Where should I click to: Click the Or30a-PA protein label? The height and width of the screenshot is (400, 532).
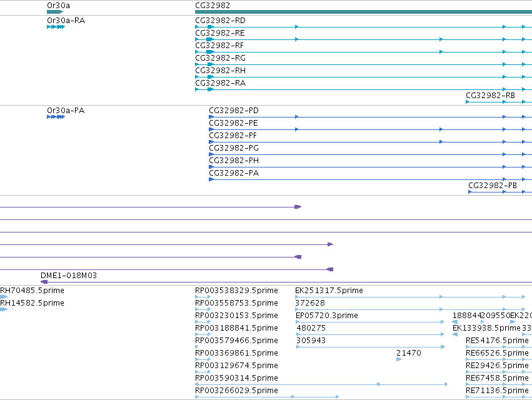(66, 110)
